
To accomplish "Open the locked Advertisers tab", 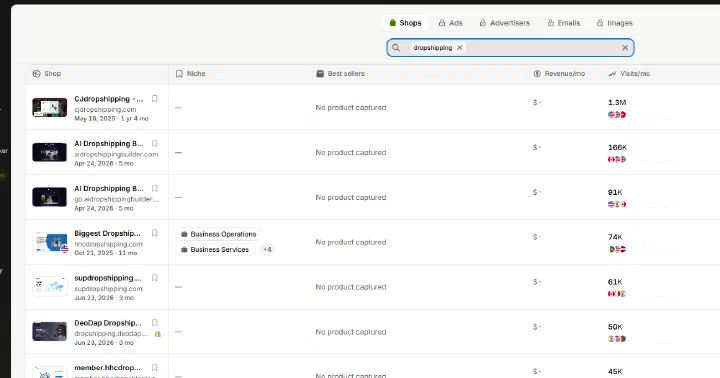I will [x=505, y=23].
